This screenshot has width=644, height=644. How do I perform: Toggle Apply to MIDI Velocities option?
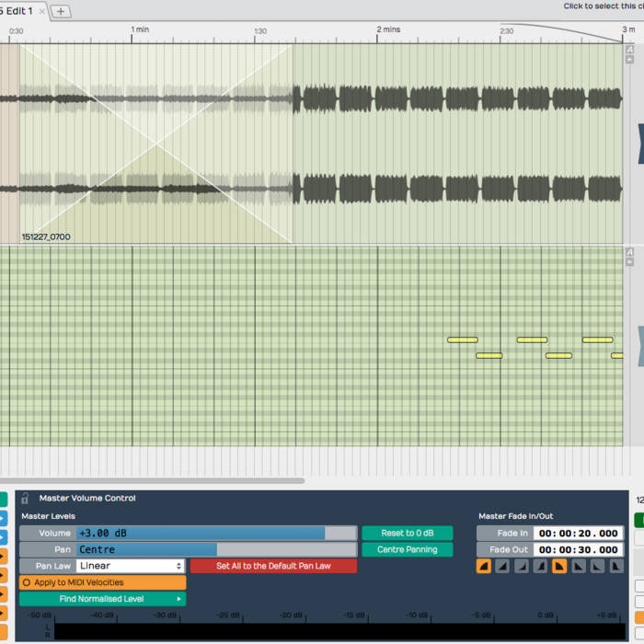102,582
